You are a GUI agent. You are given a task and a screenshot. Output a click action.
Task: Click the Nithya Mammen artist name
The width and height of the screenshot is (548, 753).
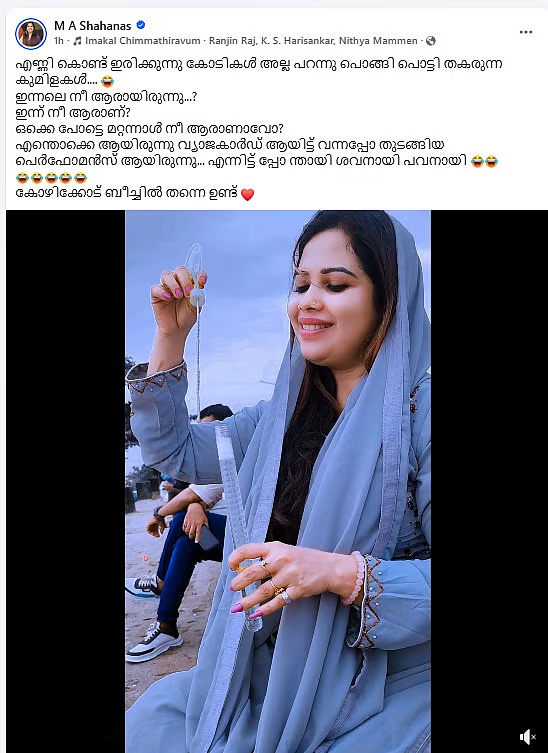click(x=378, y=41)
